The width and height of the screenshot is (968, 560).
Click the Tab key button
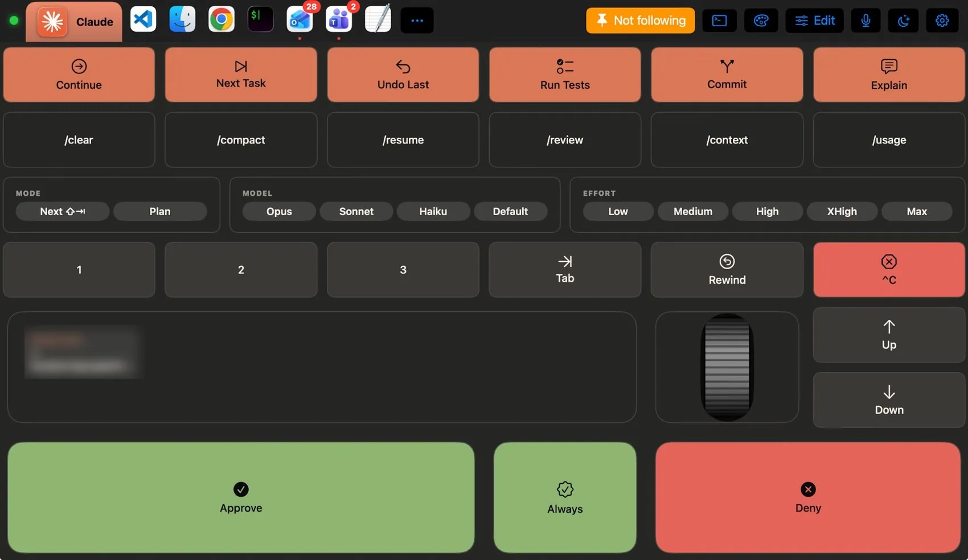pyautogui.click(x=565, y=270)
